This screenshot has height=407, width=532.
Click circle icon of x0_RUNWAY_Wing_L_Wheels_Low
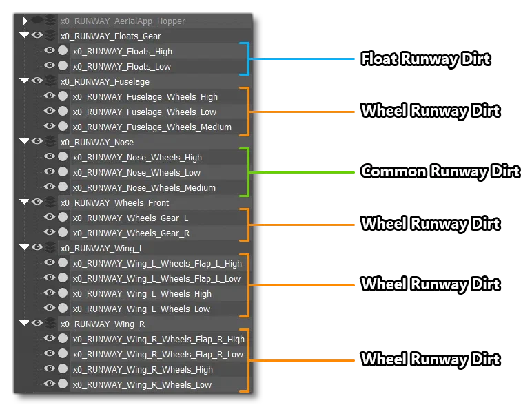tap(63, 308)
